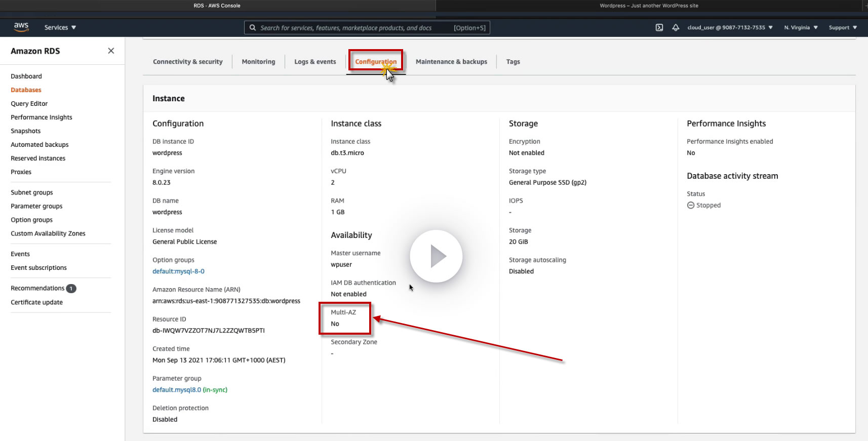Screen dimensions: 868x441
Task: Click the Encryption value Not enabled
Action: pos(527,153)
